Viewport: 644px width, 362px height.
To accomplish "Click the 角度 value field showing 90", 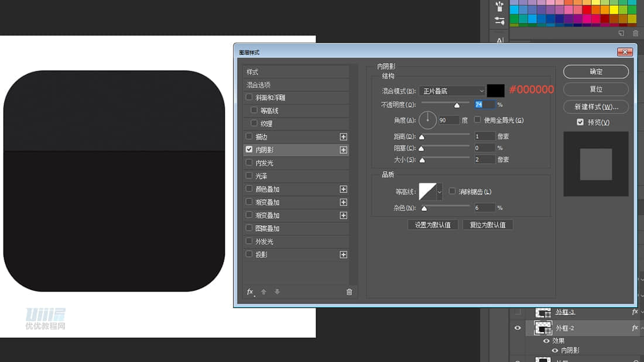I will click(448, 120).
